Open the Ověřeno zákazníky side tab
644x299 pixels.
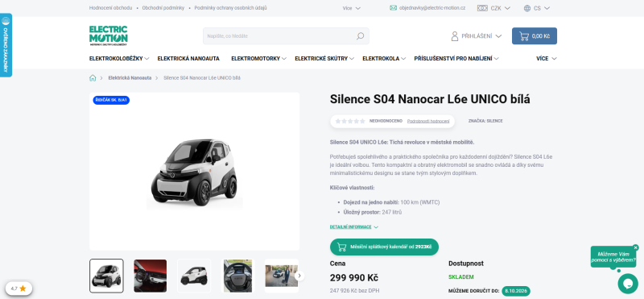(6, 45)
